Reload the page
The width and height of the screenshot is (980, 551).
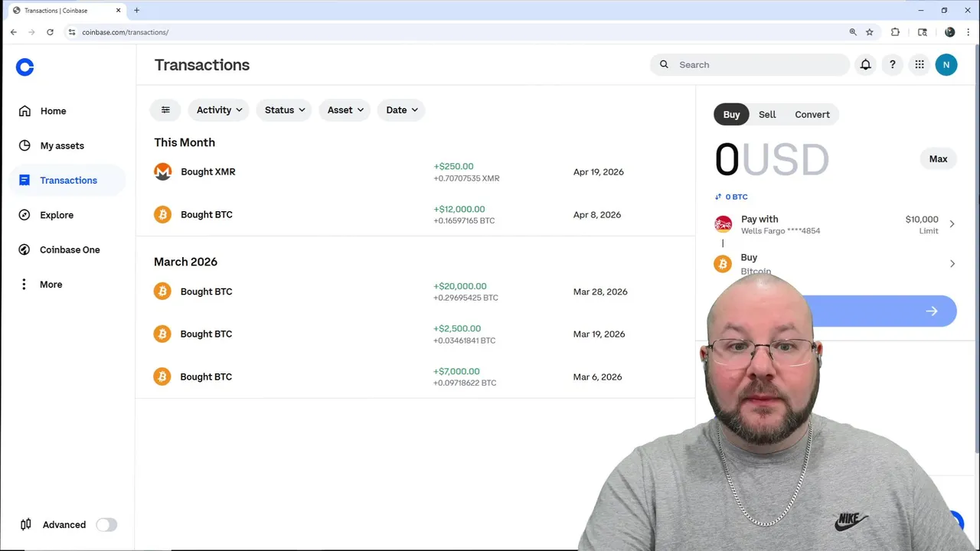tap(50, 32)
